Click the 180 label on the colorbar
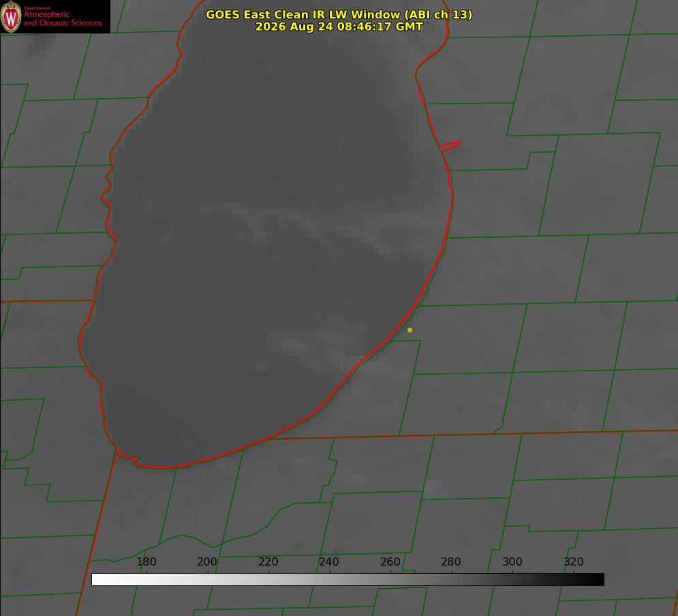This screenshot has width=678, height=616. 146,561
